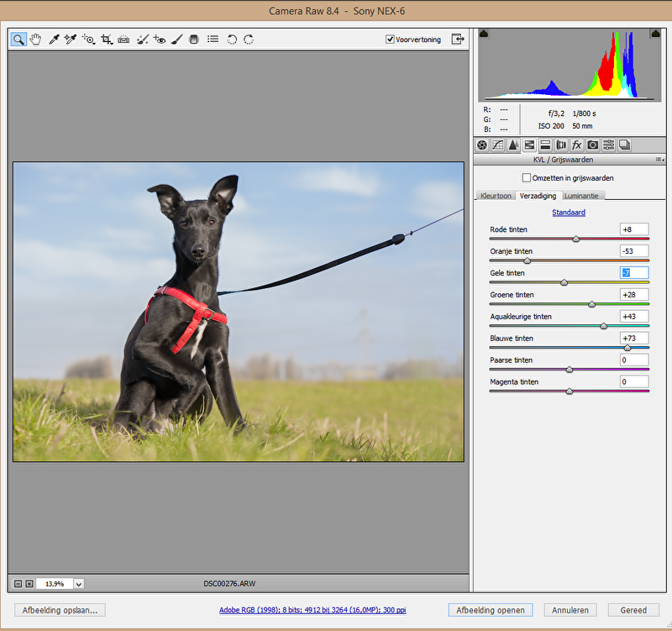Image resolution: width=672 pixels, height=631 pixels.
Task: Click the Groene tinten slider handle
Action: click(x=592, y=304)
